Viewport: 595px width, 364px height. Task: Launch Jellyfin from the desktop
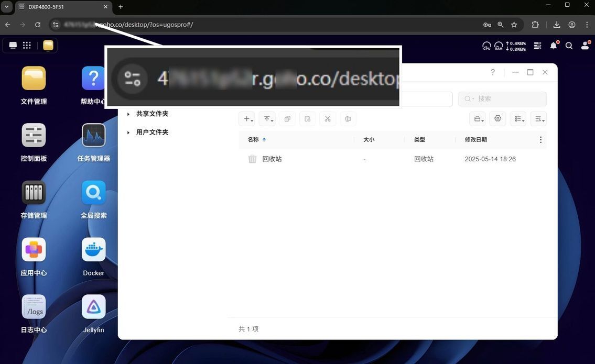point(93,307)
